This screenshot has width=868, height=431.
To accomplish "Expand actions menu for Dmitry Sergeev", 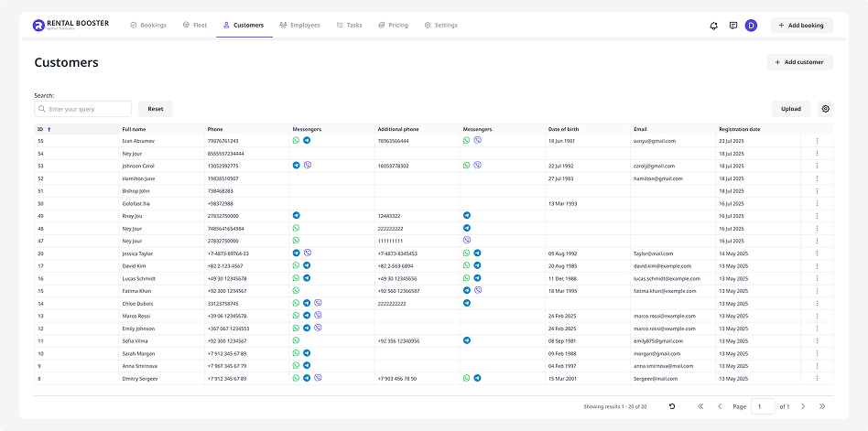I will click(817, 378).
